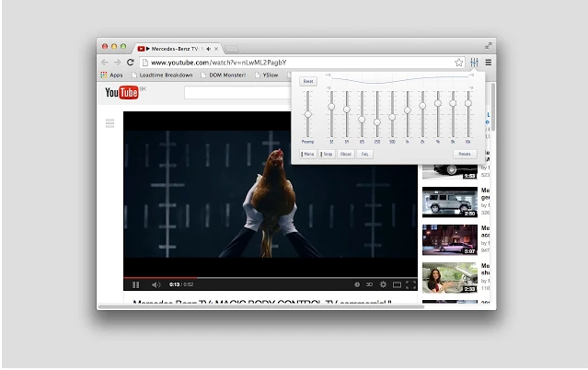
Task: Click the 4k band slider knob
Action: pyautogui.click(x=438, y=103)
